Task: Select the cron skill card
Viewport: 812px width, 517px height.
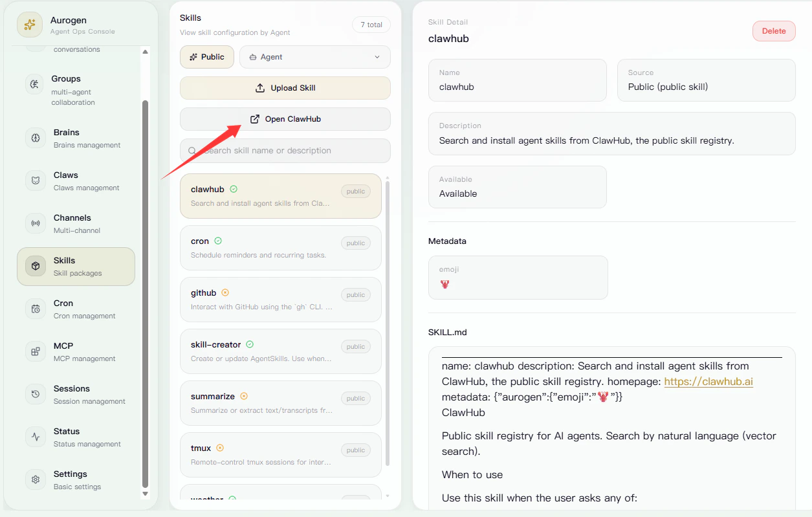Action: (281, 248)
